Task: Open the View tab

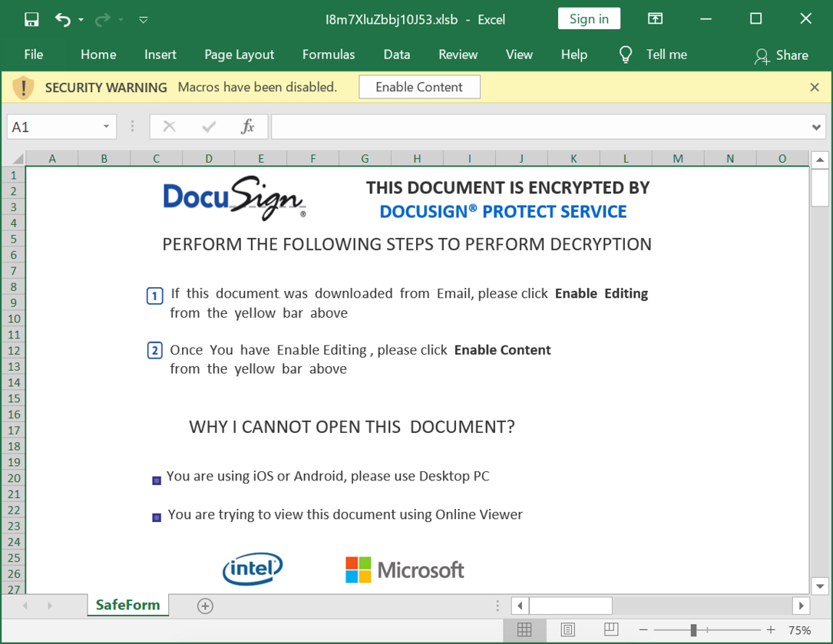Action: 519,54
